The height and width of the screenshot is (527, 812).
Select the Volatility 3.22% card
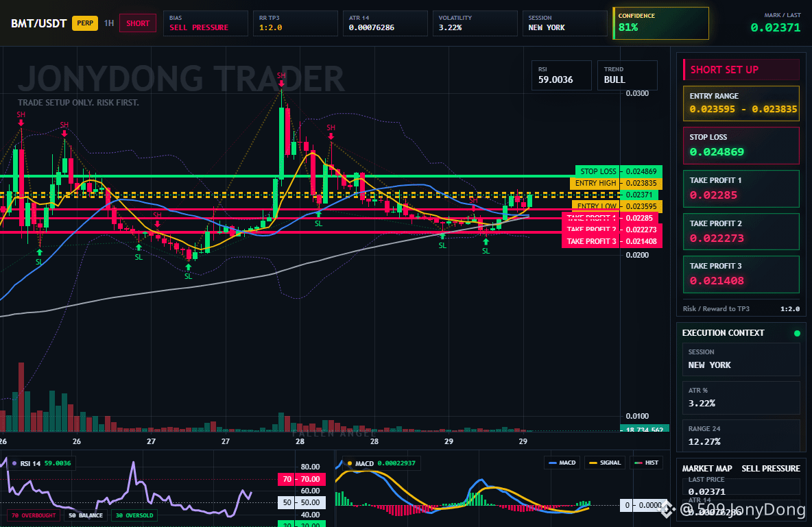click(475, 23)
